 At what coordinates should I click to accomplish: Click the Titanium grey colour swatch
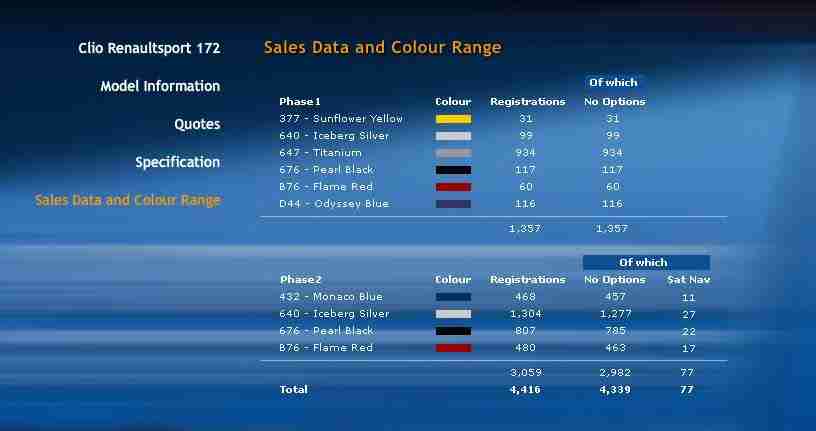[x=453, y=153]
